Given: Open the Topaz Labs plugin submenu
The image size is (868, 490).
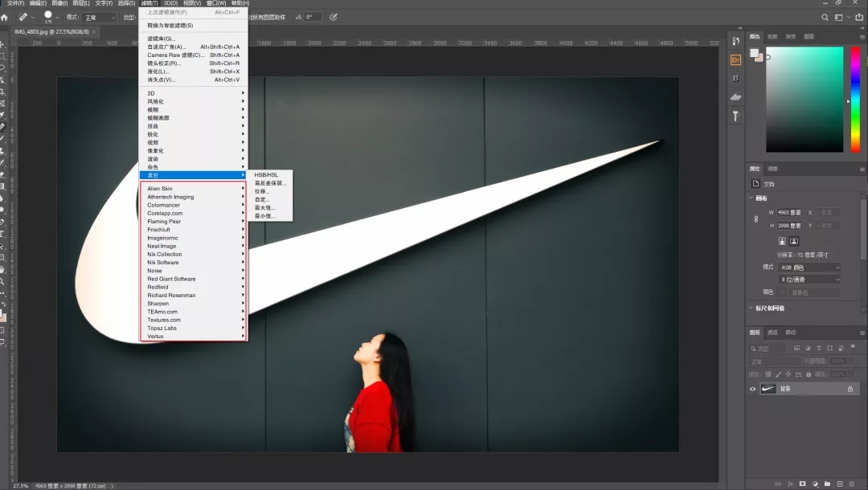Looking at the screenshot, I should [x=193, y=328].
